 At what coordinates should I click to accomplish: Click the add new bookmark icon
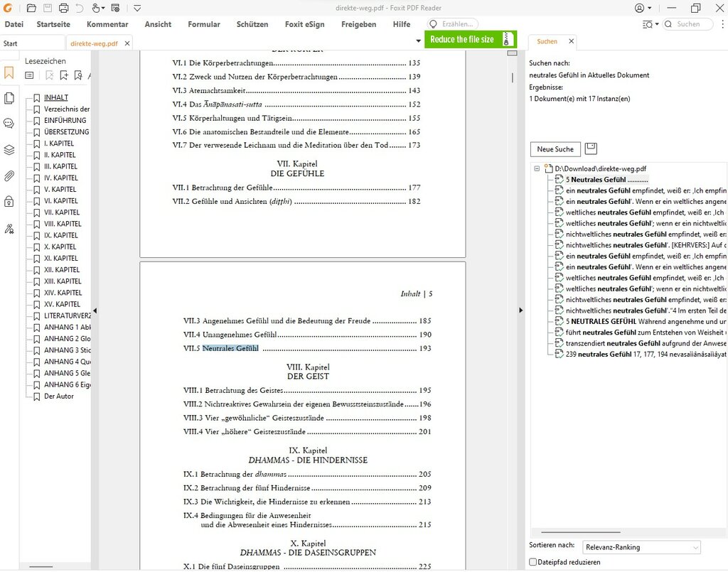click(64, 75)
